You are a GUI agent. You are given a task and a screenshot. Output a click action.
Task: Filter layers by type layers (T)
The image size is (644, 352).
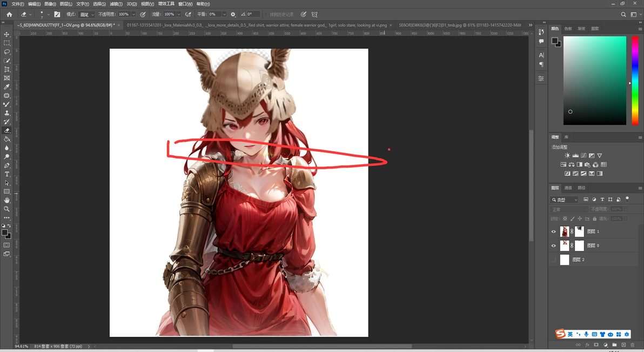602,200
